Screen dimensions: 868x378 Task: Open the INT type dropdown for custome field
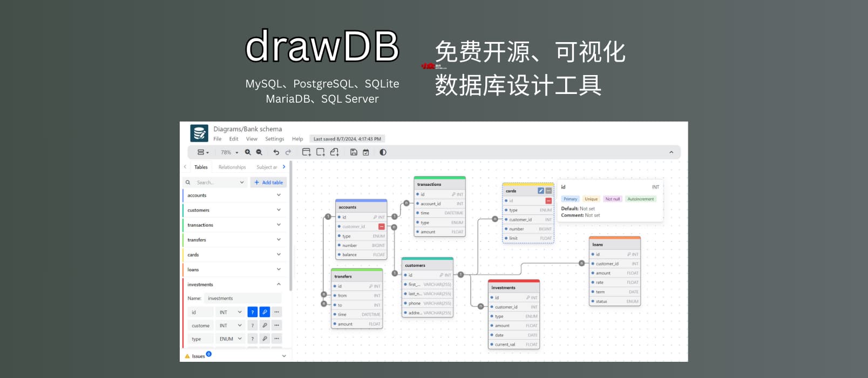pos(230,326)
